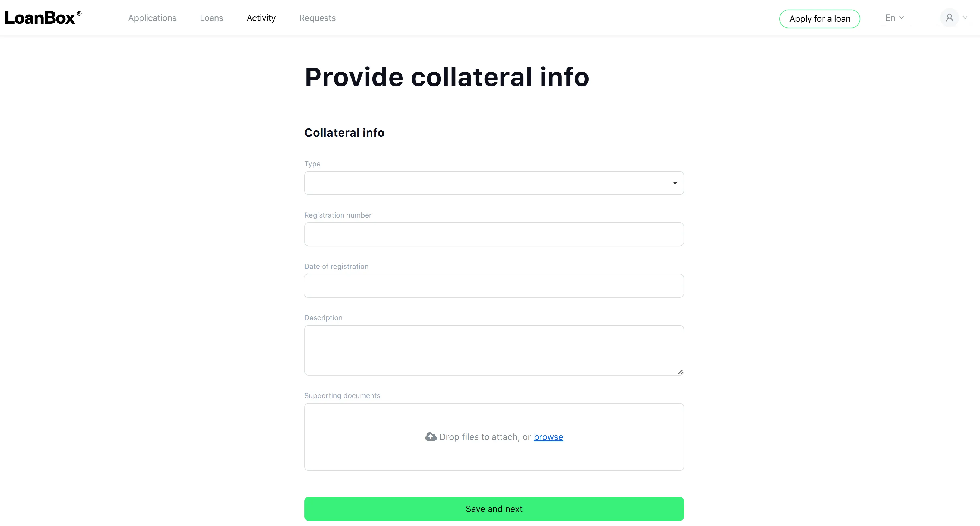
Task: Click the Apply for a loan button
Action: pyautogui.click(x=820, y=19)
